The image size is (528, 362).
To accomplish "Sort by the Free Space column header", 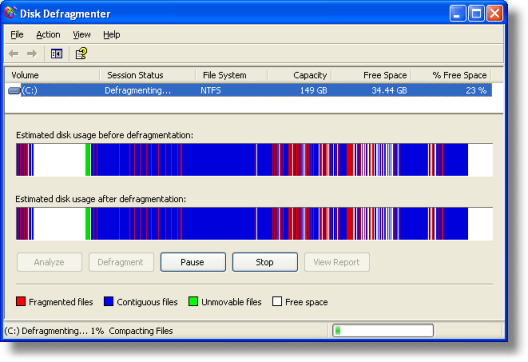I will (x=371, y=75).
